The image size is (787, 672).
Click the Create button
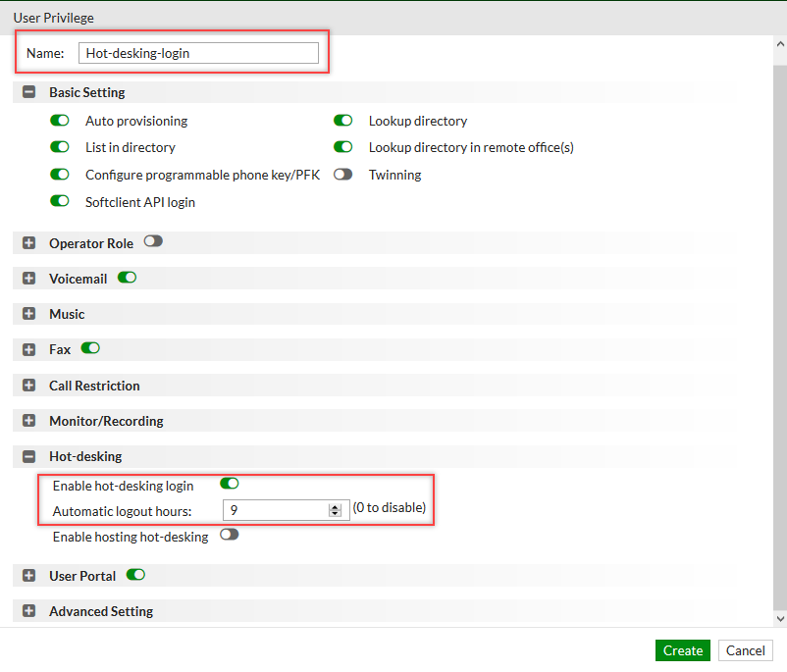click(x=682, y=650)
